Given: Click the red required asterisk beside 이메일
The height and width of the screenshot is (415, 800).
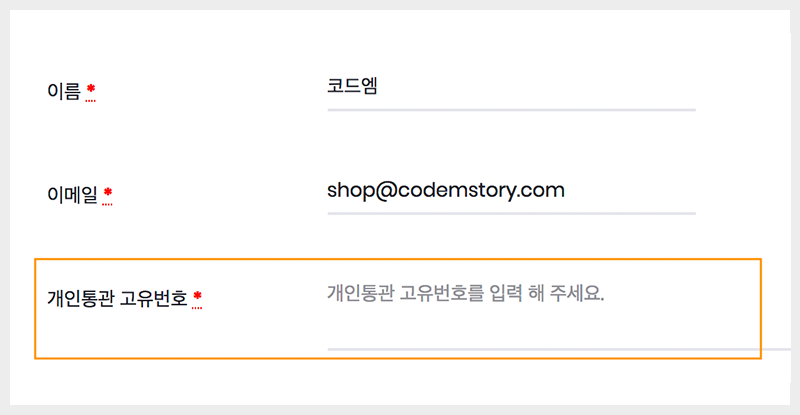Looking at the screenshot, I should tap(108, 193).
